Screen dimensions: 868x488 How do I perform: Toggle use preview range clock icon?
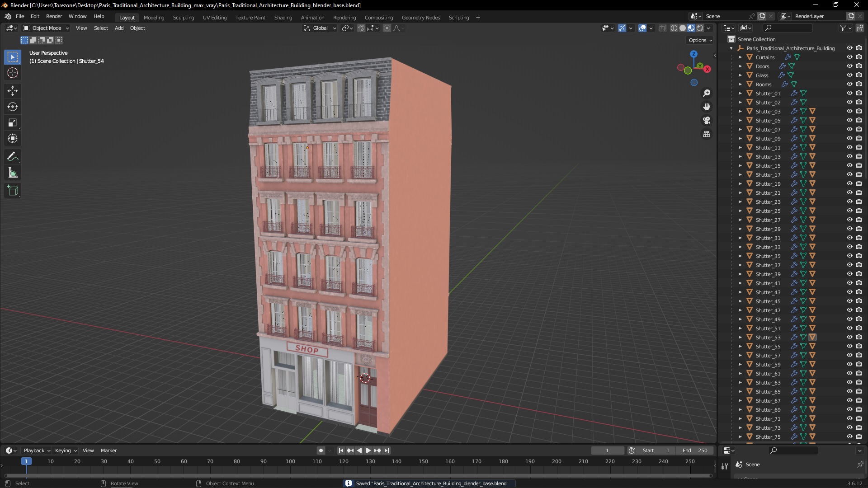coord(632,450)
